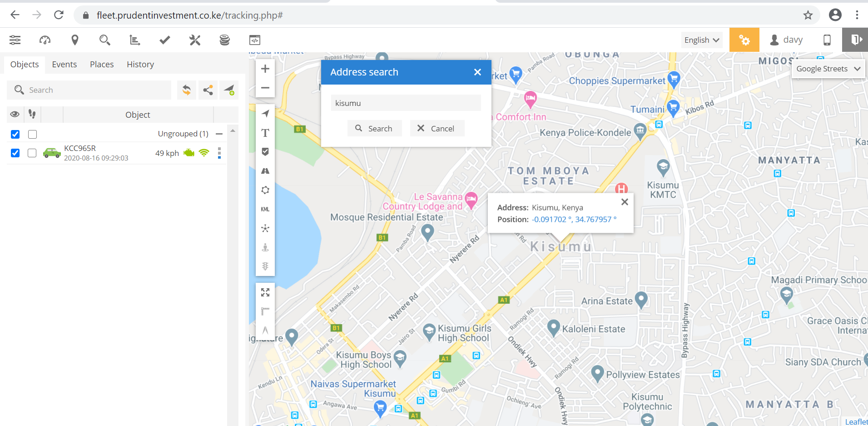Collapse the Ungrouped objects group
The height and width of the screenshot is (426, 868).
click(219, 134)
